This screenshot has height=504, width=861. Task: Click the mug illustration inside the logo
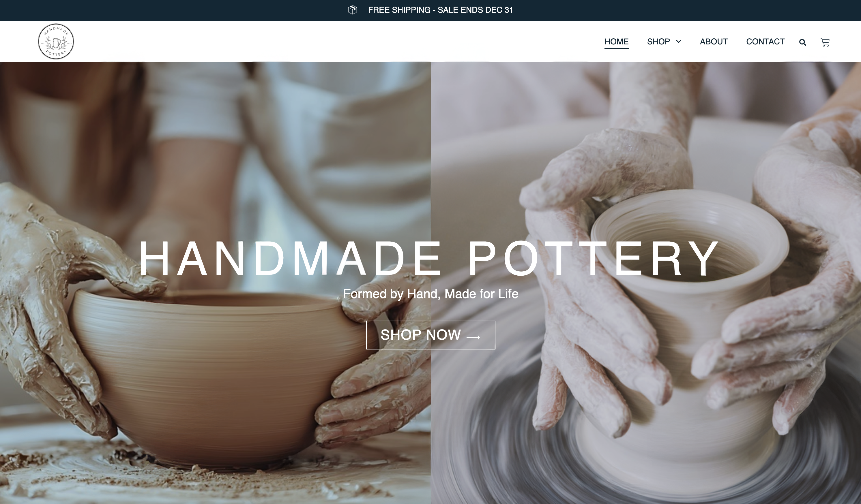[56, 43]
